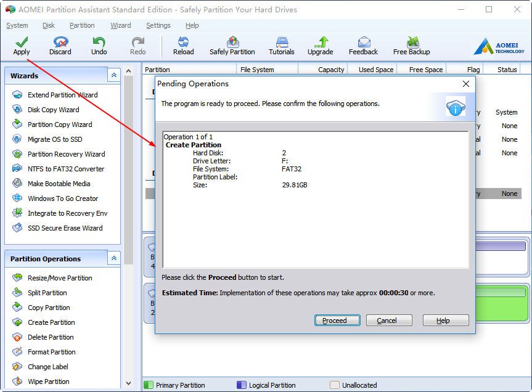The image size is (532, 392).
Task: Open the Disk menu
Action: tap(49, 25)
